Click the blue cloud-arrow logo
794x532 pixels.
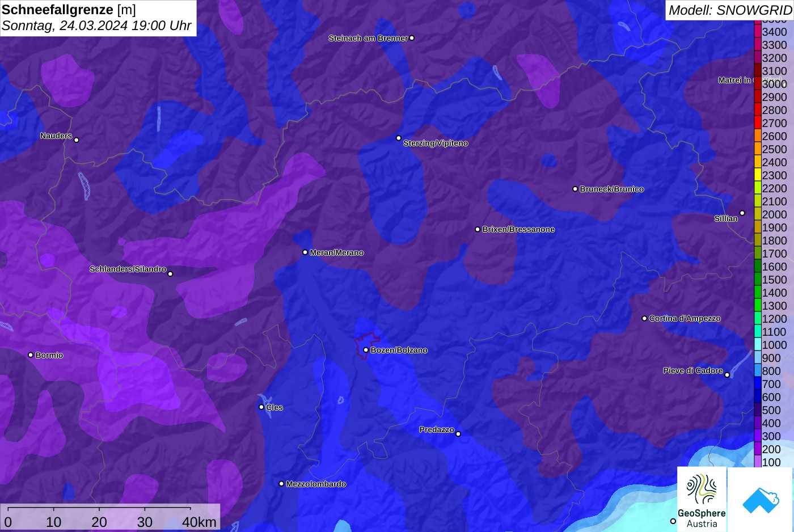[x=761, y=500]
